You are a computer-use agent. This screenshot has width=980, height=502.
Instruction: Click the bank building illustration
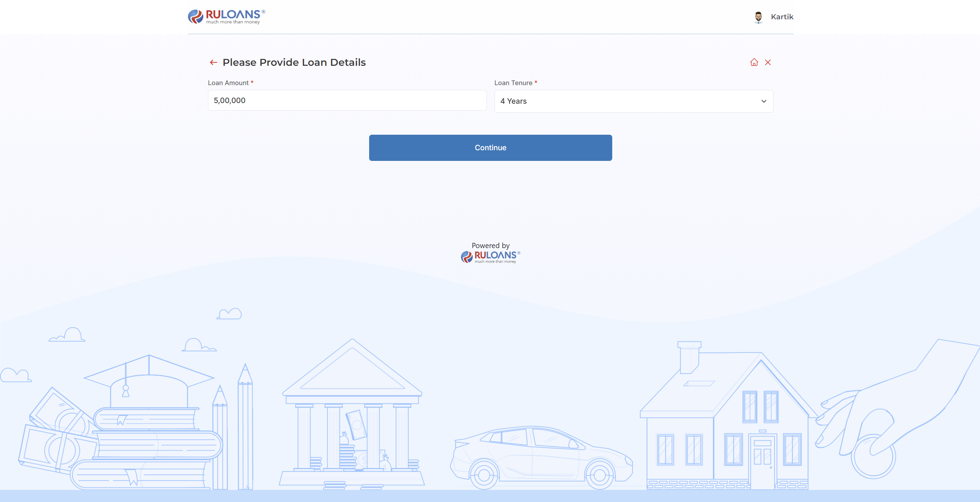(x=352, y=413)
